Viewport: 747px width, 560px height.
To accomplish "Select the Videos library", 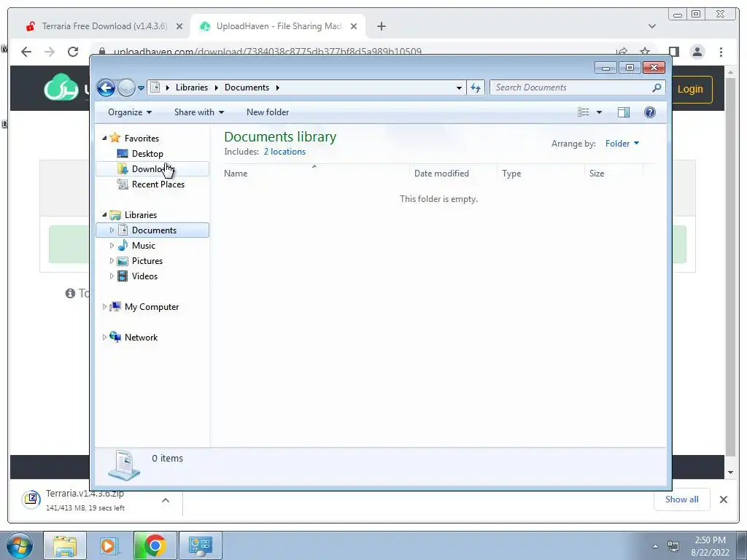I will (x=144, y=276).
